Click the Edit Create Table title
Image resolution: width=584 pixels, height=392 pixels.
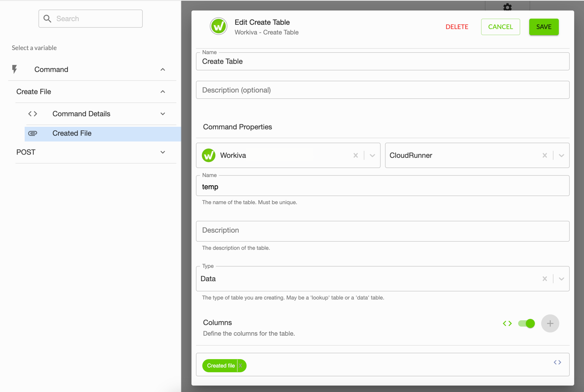point(262,22)
